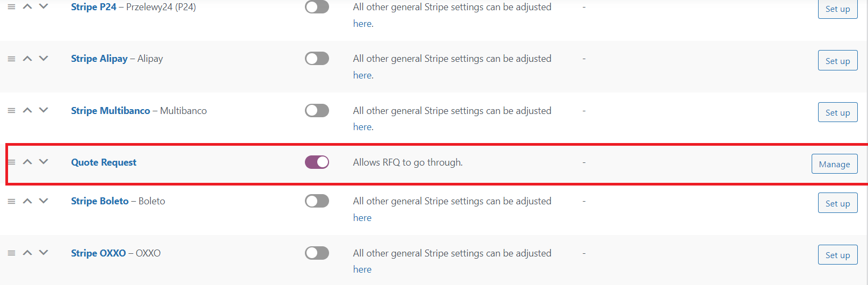Open the Stripe Multibanco method link

(x=111, y=110)
